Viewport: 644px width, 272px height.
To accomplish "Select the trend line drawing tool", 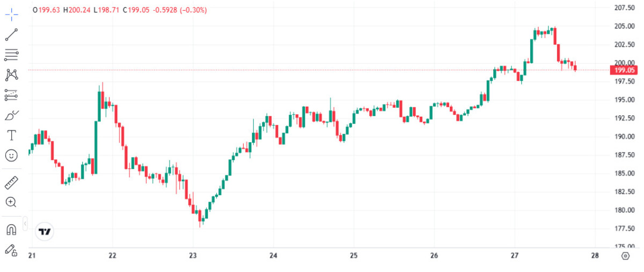I will [11, 35].
